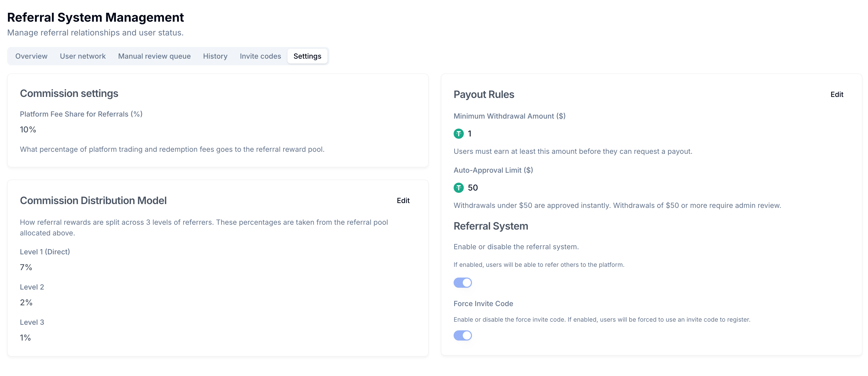Click the Auto-Approval Limit value 50
The height and width of the screenshot is (376, 868).
pos(472,187)
